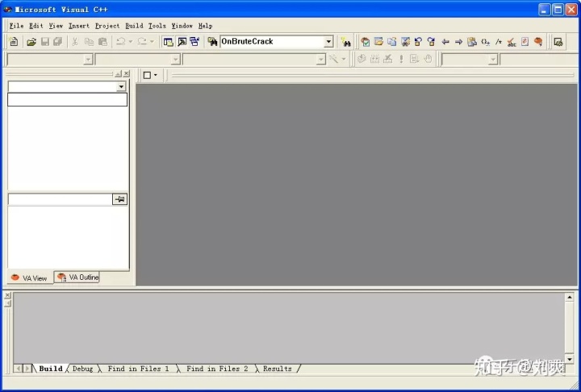581x392 pixels.
Task: Expand the first WizardBar class dropdown
Action: pos(88,59)
